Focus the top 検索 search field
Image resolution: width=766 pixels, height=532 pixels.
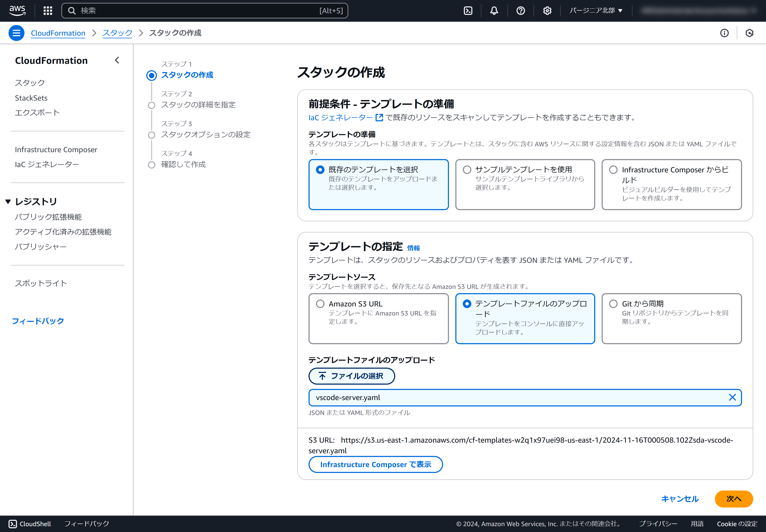[x=200, y=11]
